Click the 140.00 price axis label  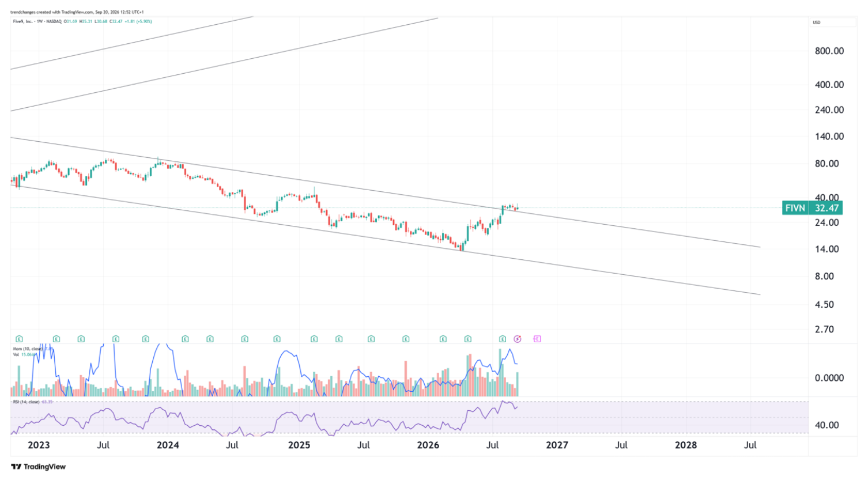point(829,137)
